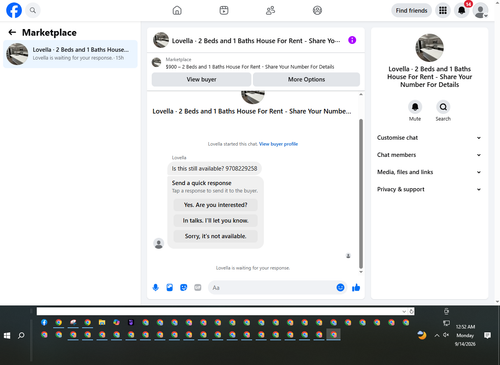
Task: Click the weather moon icon in taskbar
Action: [x=422, y=335]
